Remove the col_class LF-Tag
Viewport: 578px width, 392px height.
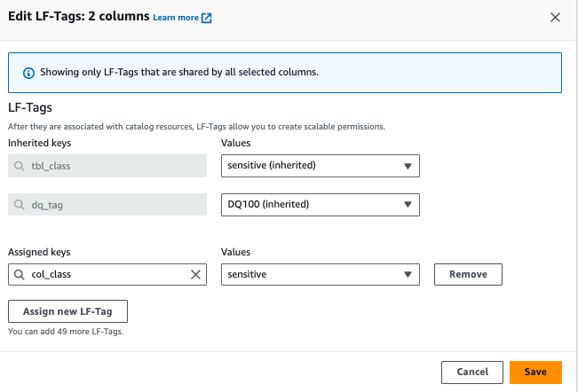468,275
